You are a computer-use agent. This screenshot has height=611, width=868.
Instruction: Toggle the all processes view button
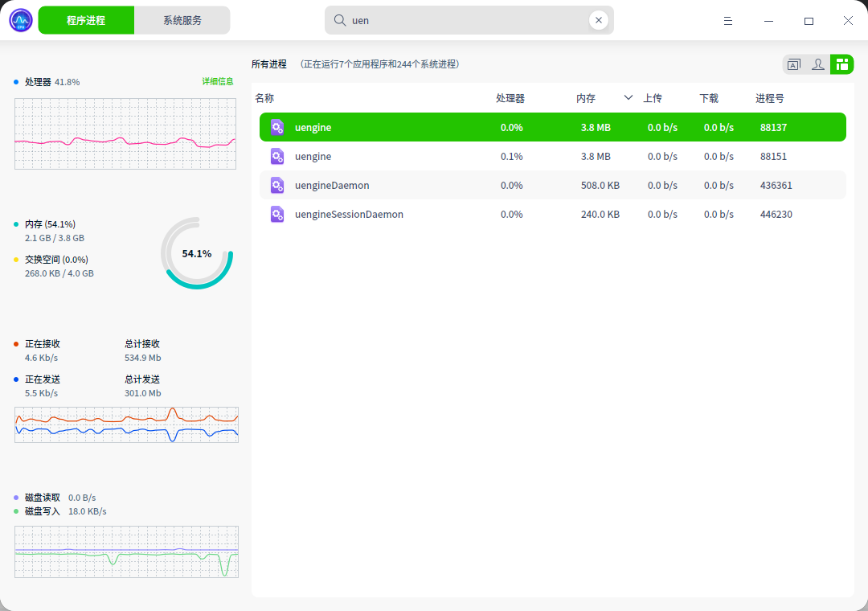[841, 64]
